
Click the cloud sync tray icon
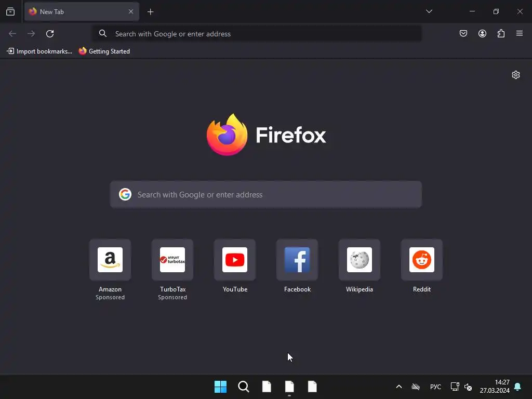[x=416, y=387]
